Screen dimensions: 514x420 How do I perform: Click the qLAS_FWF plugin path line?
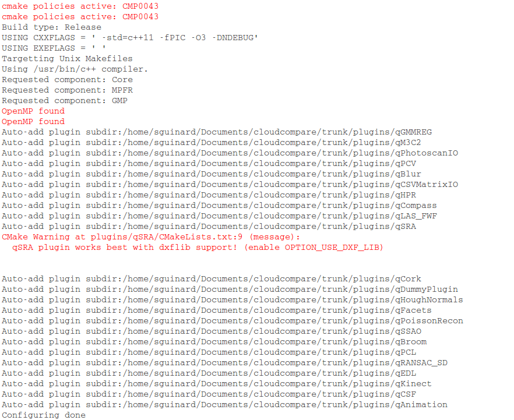tap(219, 216)
